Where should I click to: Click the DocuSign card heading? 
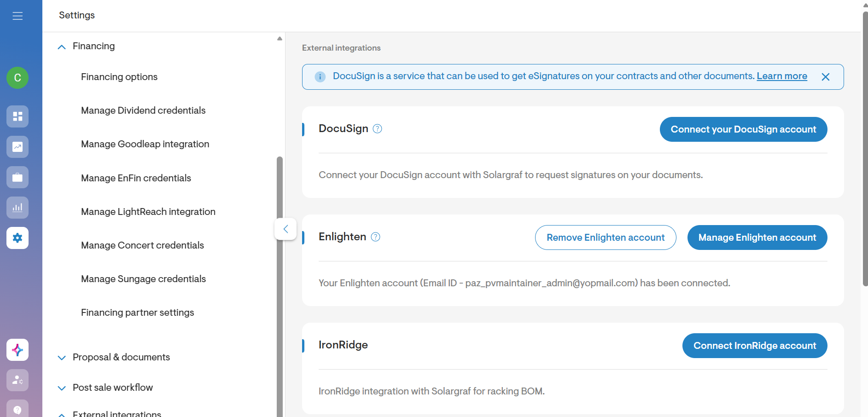[344, 128]
